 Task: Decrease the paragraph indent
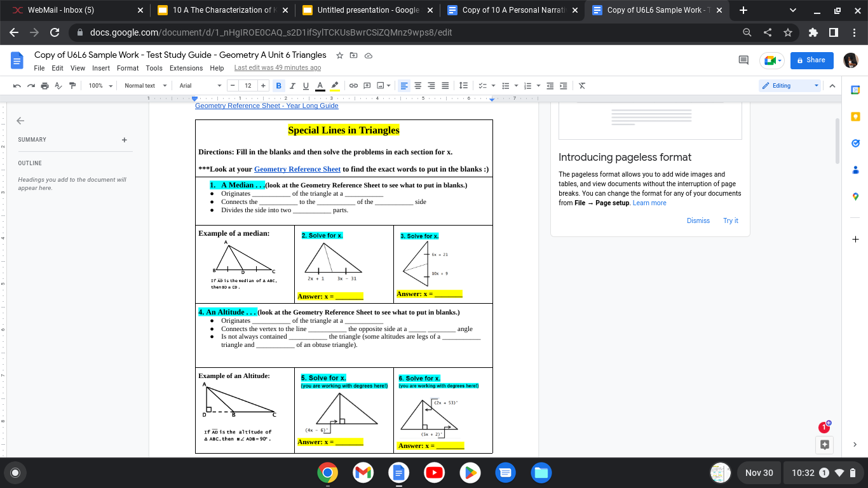click(550, 86)
